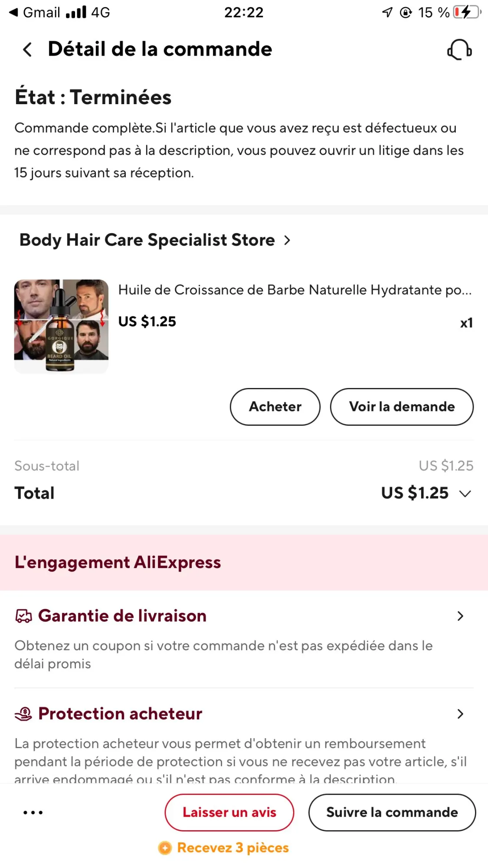Expand the Garantie de livraison arrow

(x=460, y=616)
